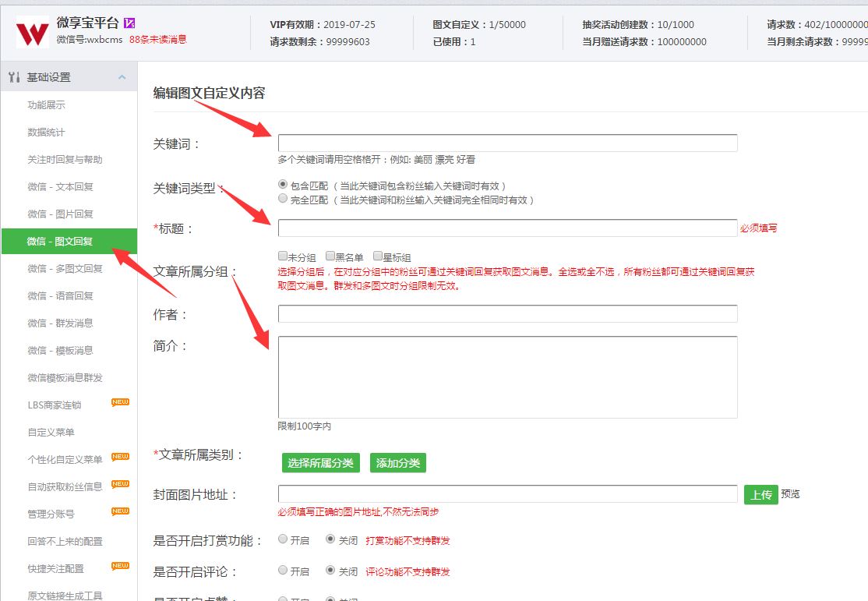
Task: Open 回答不上来的配置
Action: pyautogui.click(x=65, y=541)
